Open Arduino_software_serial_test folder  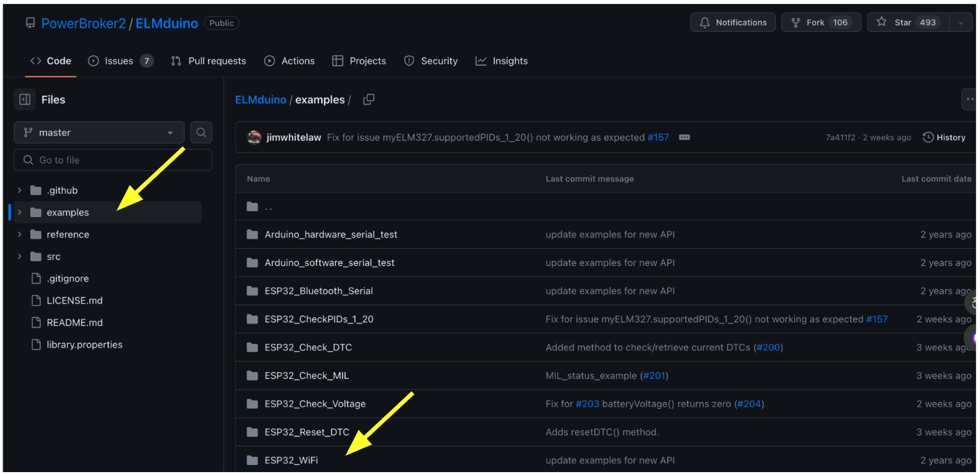tap(330, 263)
